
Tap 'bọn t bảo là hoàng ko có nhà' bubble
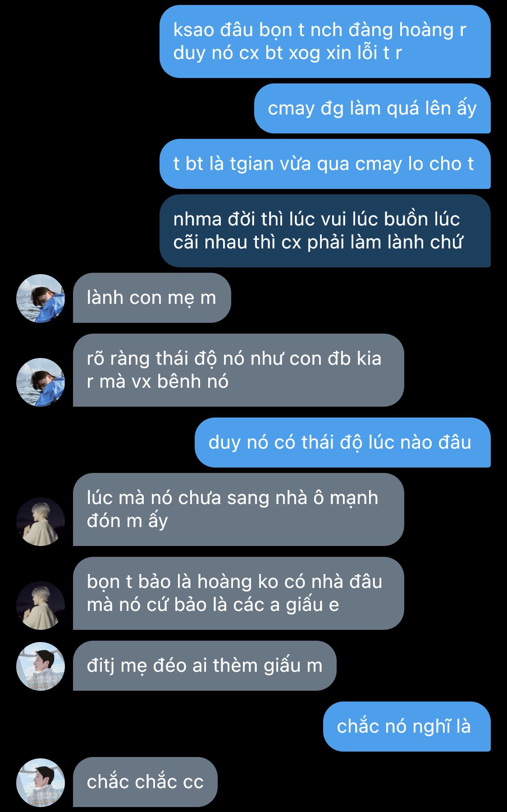238,593
